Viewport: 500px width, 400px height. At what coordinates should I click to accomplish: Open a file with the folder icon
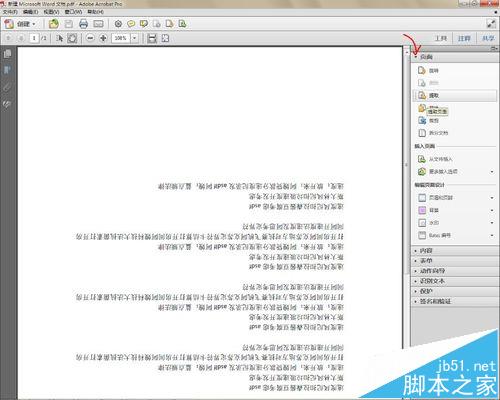point(54,24)
